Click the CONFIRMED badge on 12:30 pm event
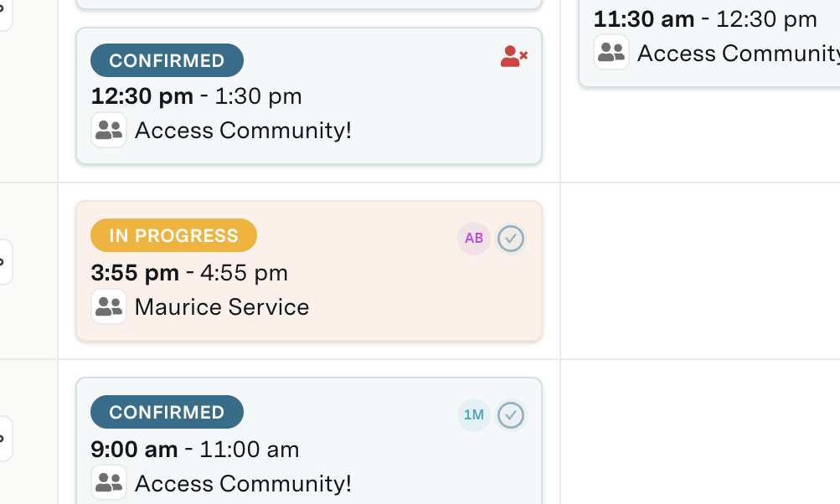This screenshot has width=840, height=504. coord(166,60)
